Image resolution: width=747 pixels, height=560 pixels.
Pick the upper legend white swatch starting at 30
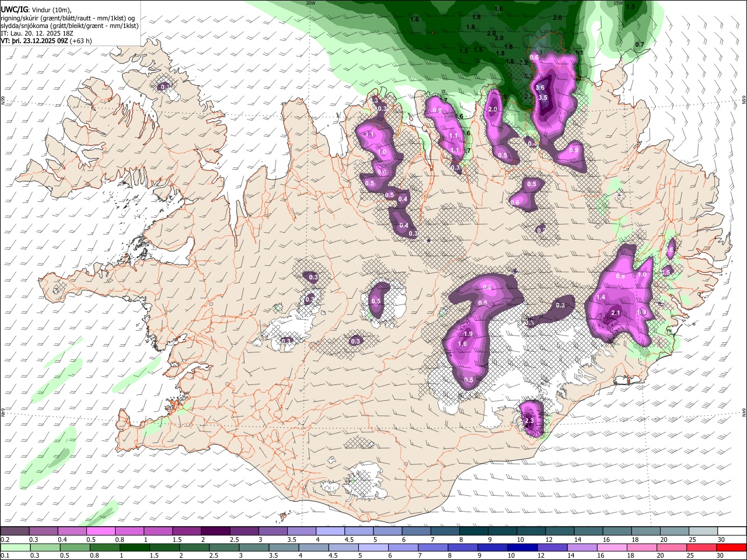[732, 531]
